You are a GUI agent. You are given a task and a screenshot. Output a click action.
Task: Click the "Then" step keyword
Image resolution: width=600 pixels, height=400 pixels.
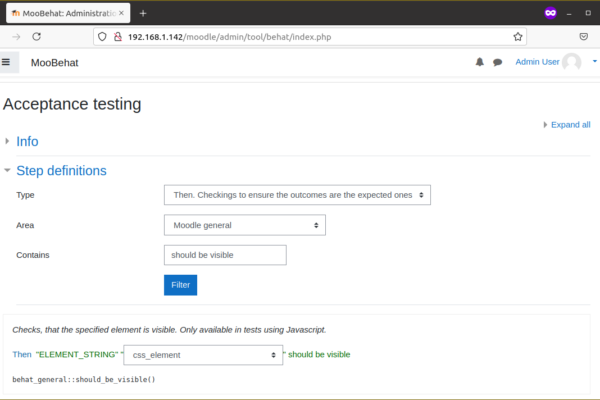click(22, 354)
